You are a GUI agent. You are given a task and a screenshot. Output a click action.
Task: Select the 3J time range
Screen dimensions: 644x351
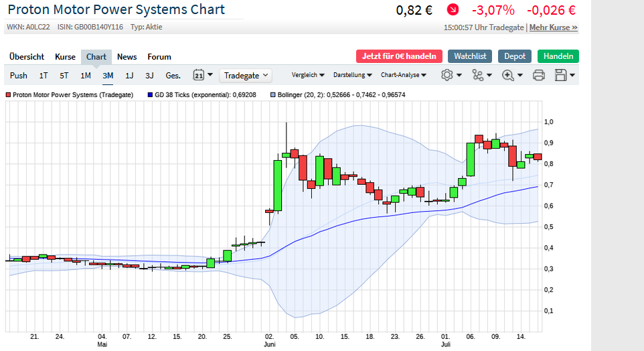pos(149,76)
